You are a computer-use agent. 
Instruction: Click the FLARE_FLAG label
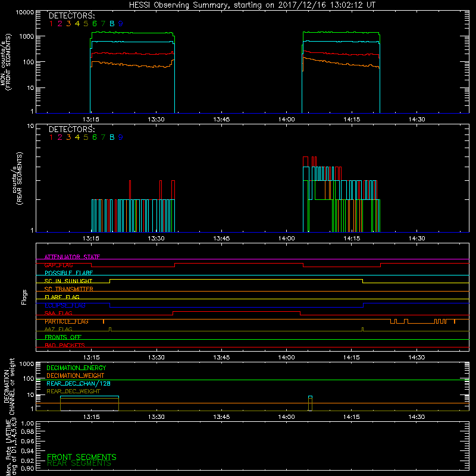click(x=62, y=297)
